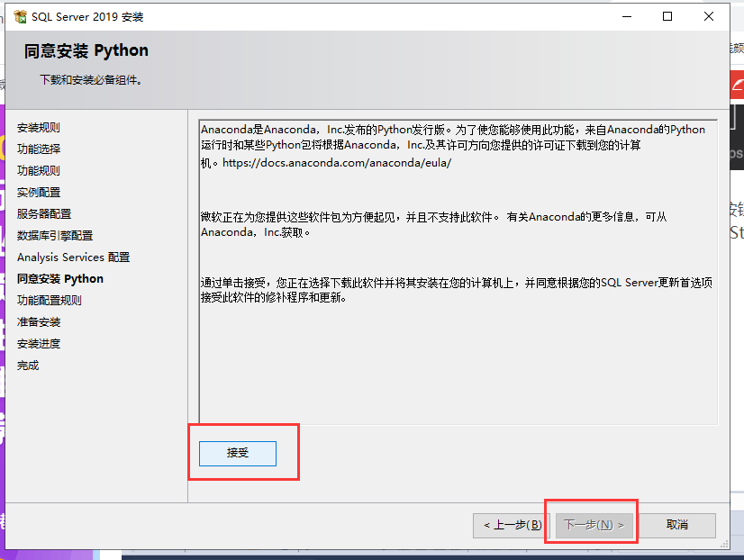The image size is (744, 560).
Task: Select 功能选择 step in sidebar
Action: [39, 149]
